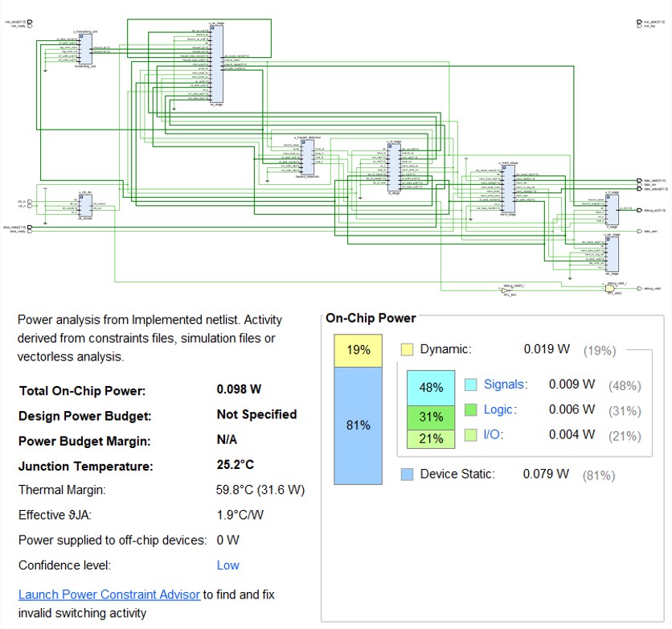Click the 48% signals bar segment
This screenshot has width=672, height=629.
(431, 388)
